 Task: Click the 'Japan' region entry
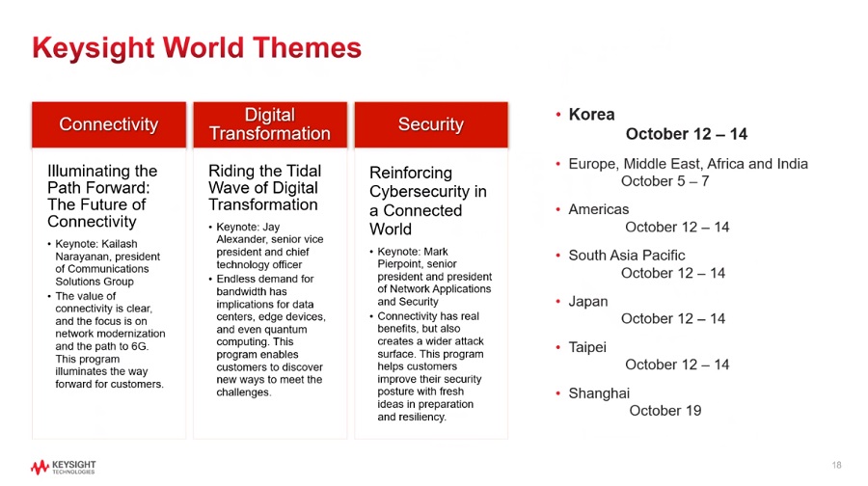[588, 302]
